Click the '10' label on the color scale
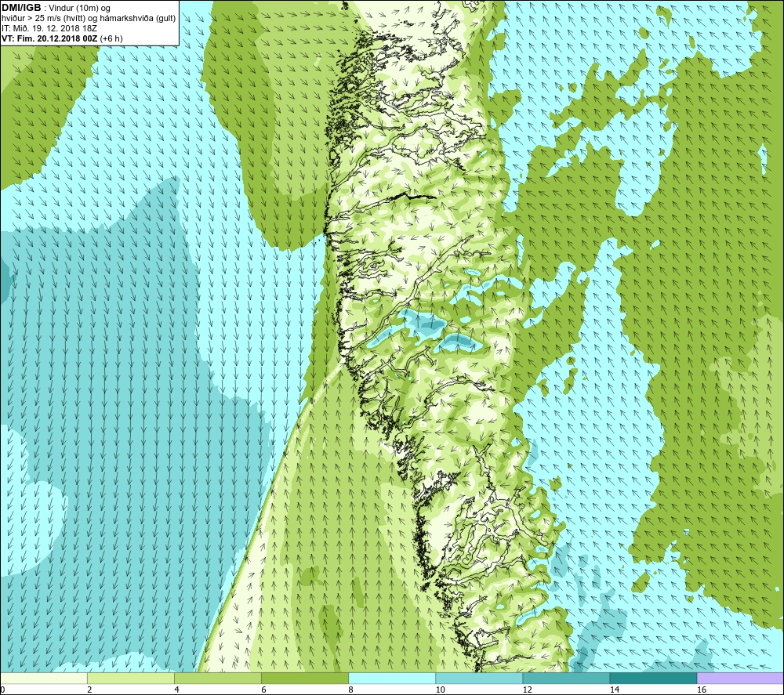 pos(440,690)
